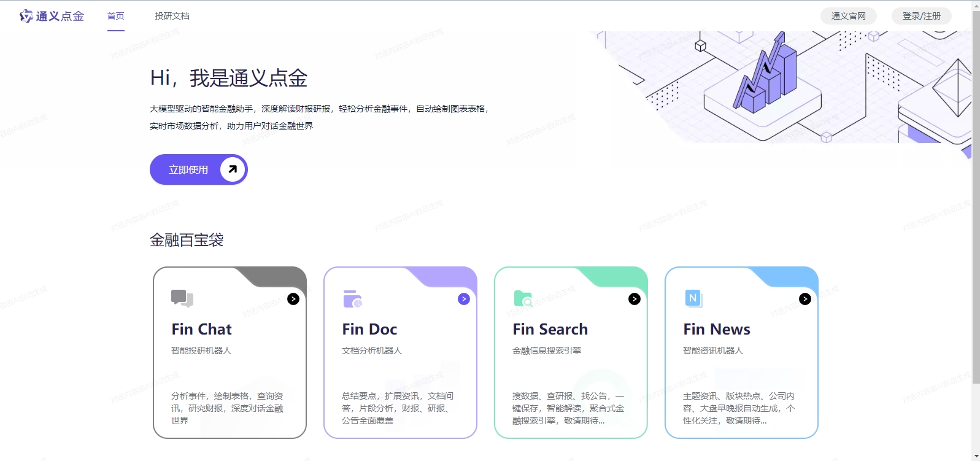
Task: Open the 首页 tab
Action: pos(116,16)
